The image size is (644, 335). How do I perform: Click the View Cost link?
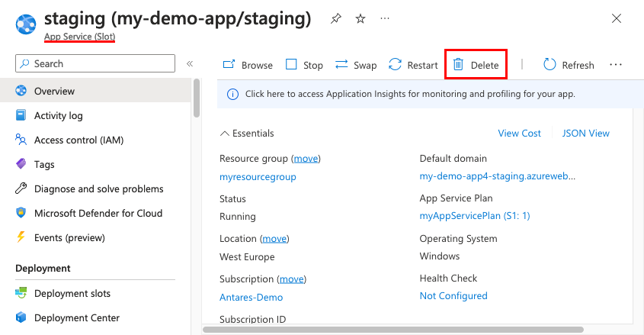point(519,134)
